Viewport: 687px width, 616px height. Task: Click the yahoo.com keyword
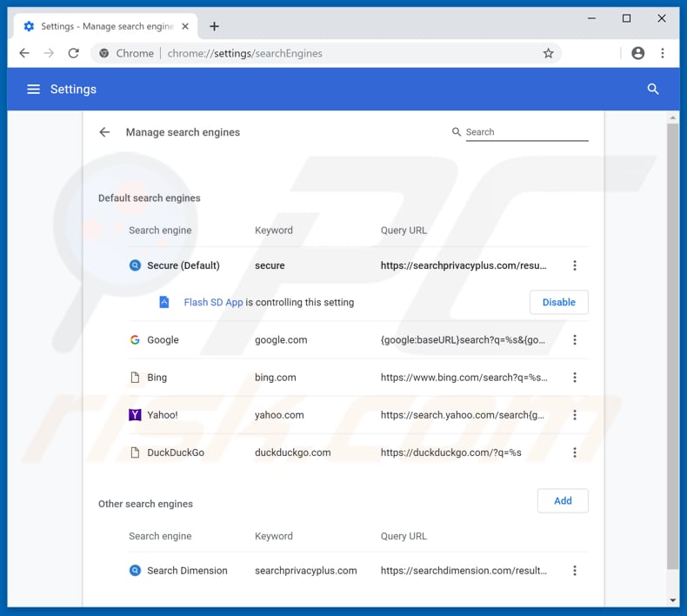(x=279, y=415)
